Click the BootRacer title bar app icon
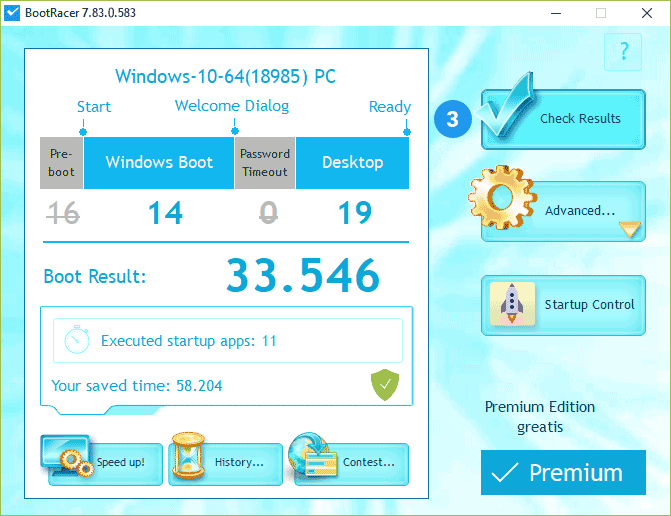 click(x=14, y=13)
